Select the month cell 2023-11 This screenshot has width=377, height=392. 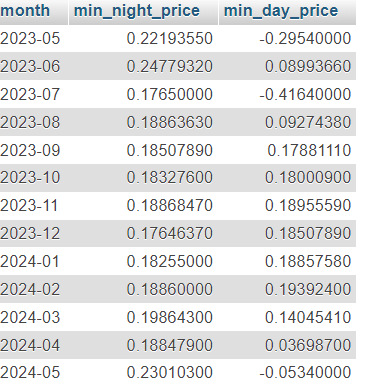click(x=29, y=205)
